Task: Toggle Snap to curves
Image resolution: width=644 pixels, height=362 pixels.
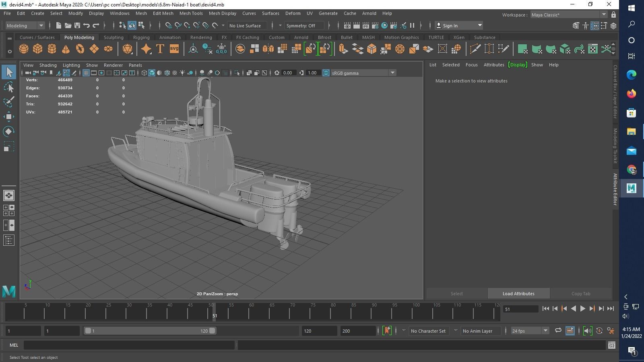Action: click(178, 25)
